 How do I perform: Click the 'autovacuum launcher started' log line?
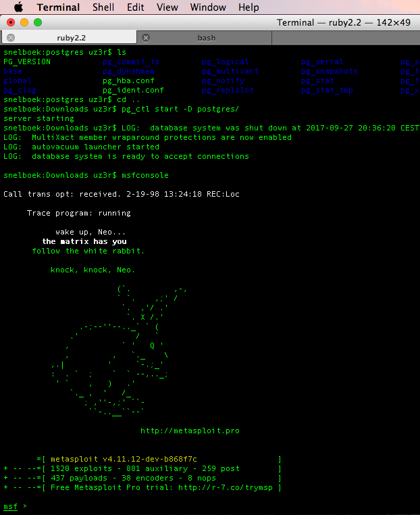point(82,147)
